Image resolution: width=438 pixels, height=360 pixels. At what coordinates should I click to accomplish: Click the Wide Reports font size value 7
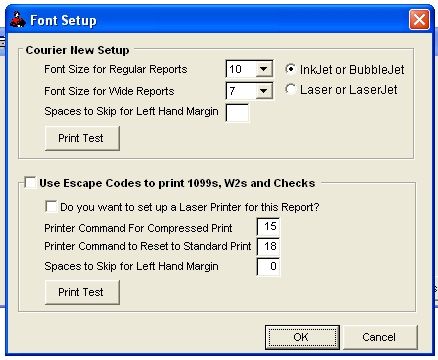click(241, 91)
